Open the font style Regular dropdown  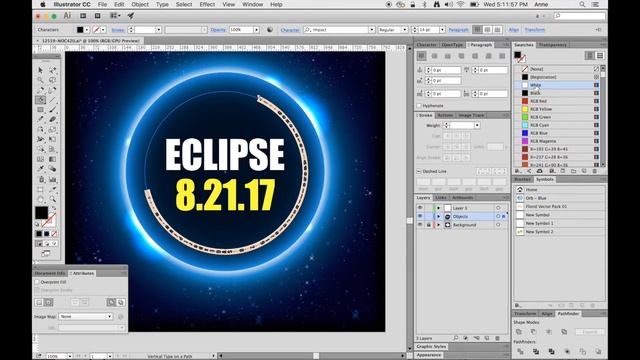coord(404,30)
